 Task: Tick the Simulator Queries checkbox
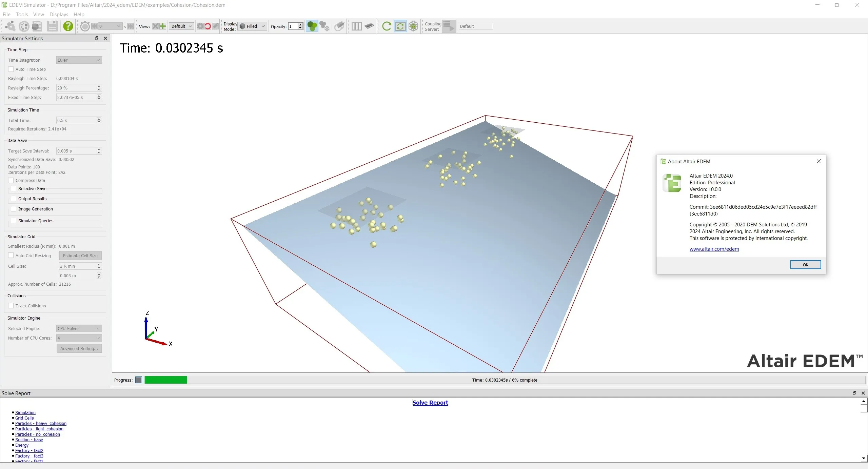point(14,221)
